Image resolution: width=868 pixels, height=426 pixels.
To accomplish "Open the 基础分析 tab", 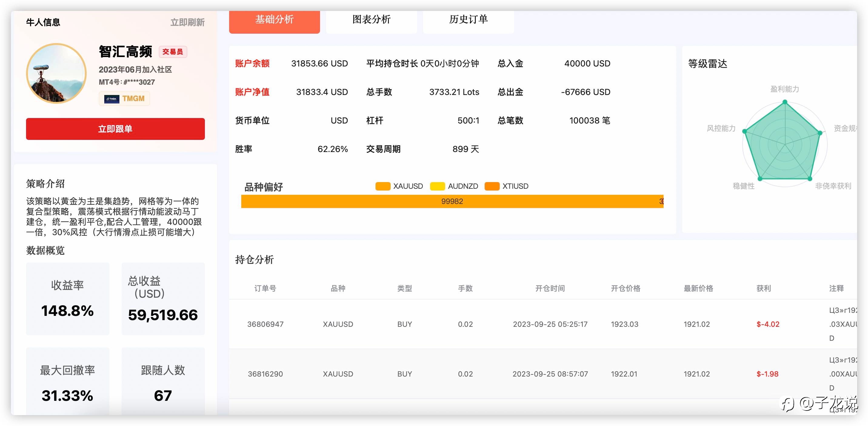I will (x=274, y=20).
